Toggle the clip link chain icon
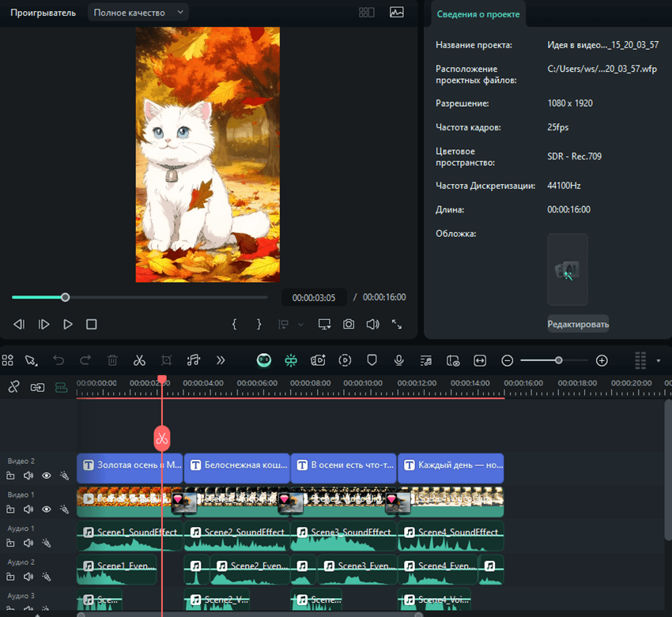 (x=13, y=387)
